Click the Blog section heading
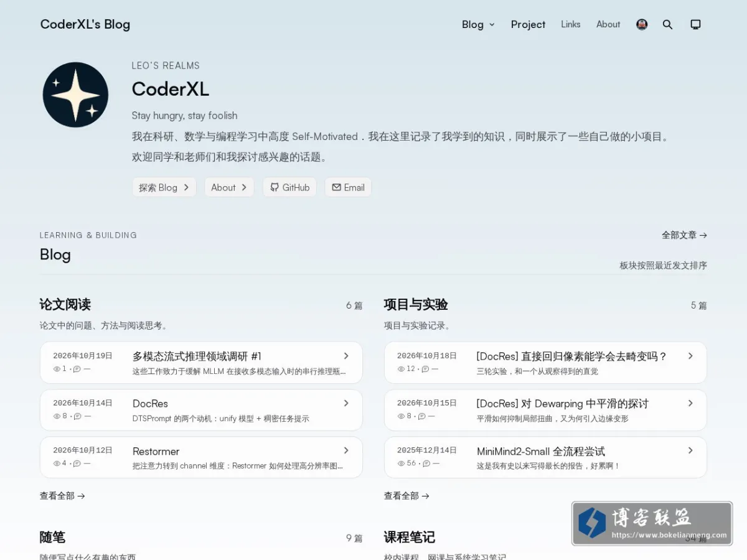The width and height of the screenshot is (747, 560). pos(55,254)
